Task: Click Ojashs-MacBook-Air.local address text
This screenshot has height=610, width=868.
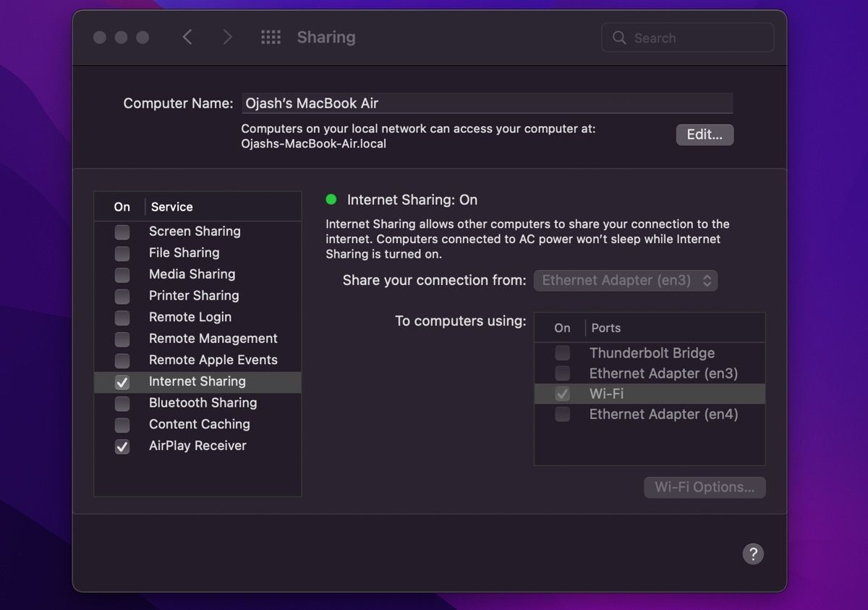Action: (313, 144)
